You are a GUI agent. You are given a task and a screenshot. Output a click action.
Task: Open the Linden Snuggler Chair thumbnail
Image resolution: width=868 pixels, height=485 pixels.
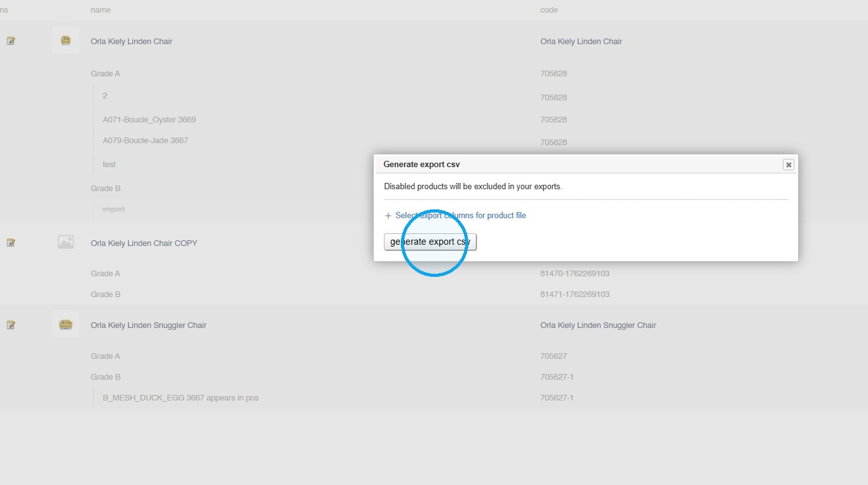[66, 324]
